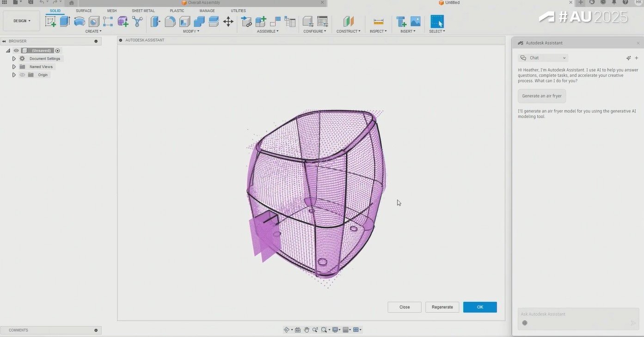This screenshot has width=644, height=337.
Task: Choose the Fillet tool in Modify
Action: pyautogui.click(x=170, y=21)
